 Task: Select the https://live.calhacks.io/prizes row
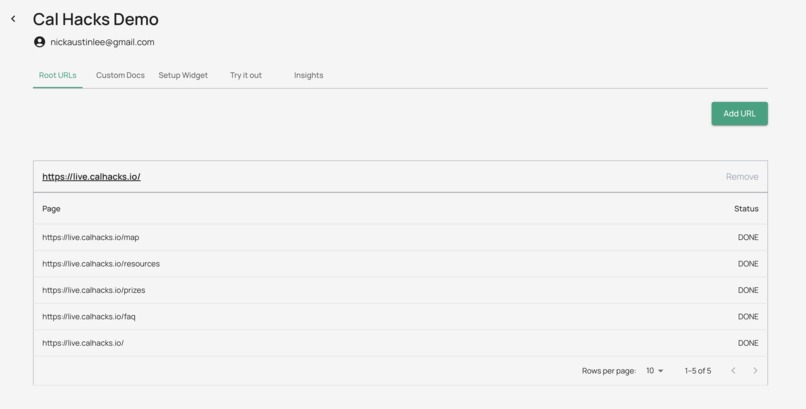click(x=400, y=290)
